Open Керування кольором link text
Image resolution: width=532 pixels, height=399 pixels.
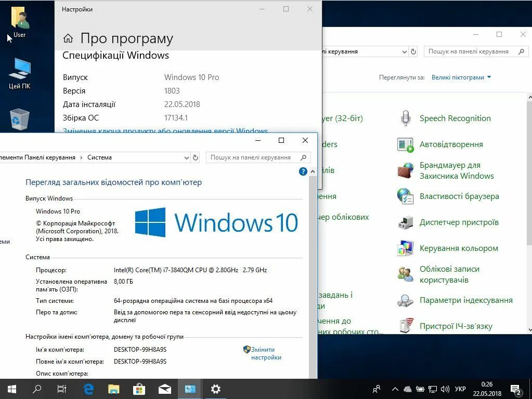tap(459, 248)
